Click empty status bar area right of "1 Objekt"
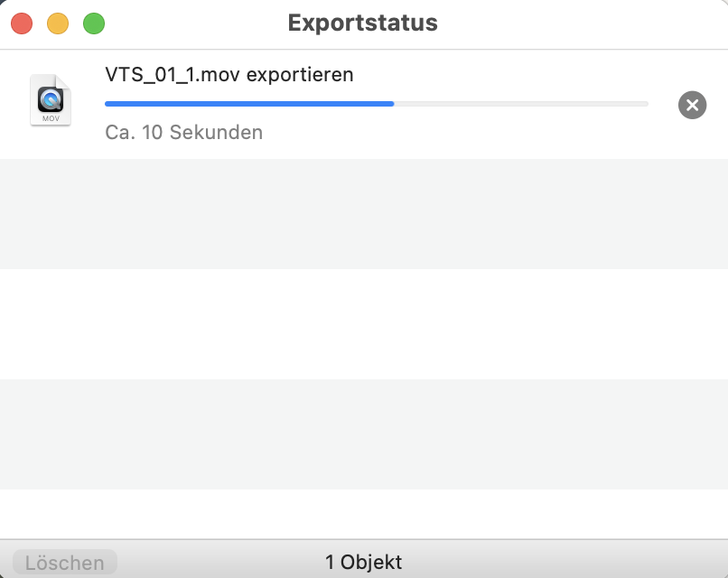728x578 pixels. click(x=560, y=563)
